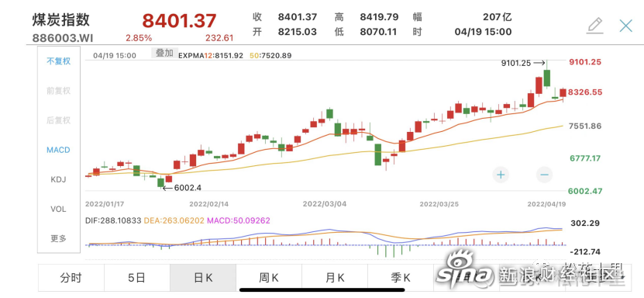The width and height of the screenshot is (644, 298).
Task: Switch indicator to MACD
Action: click(58, 150)
